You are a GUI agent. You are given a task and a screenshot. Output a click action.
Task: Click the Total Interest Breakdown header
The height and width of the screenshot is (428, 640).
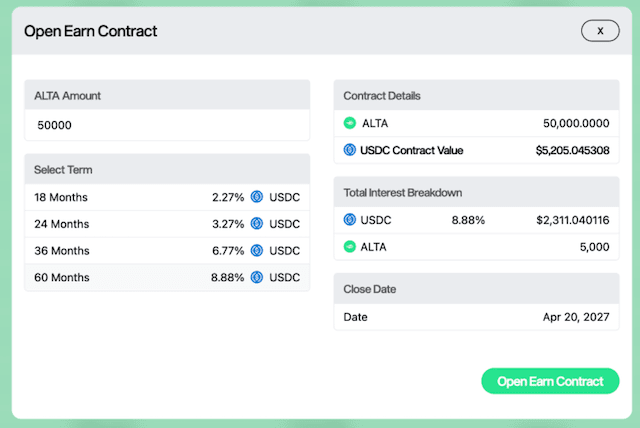pos(476,192)
